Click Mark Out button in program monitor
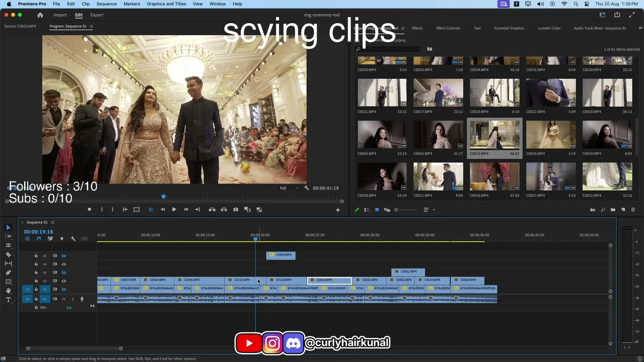This screenshot has width=644, height=362. point(112,210)
